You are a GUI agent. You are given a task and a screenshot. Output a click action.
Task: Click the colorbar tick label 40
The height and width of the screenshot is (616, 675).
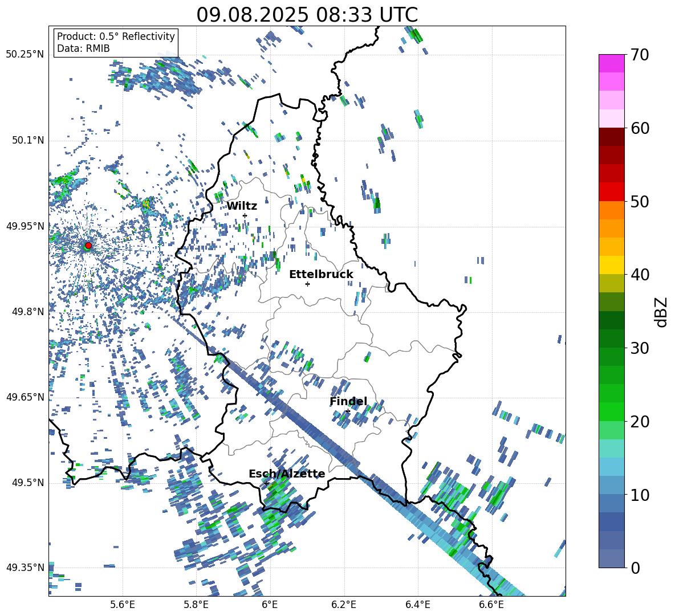pyautogui.click(x=640, y=275)
